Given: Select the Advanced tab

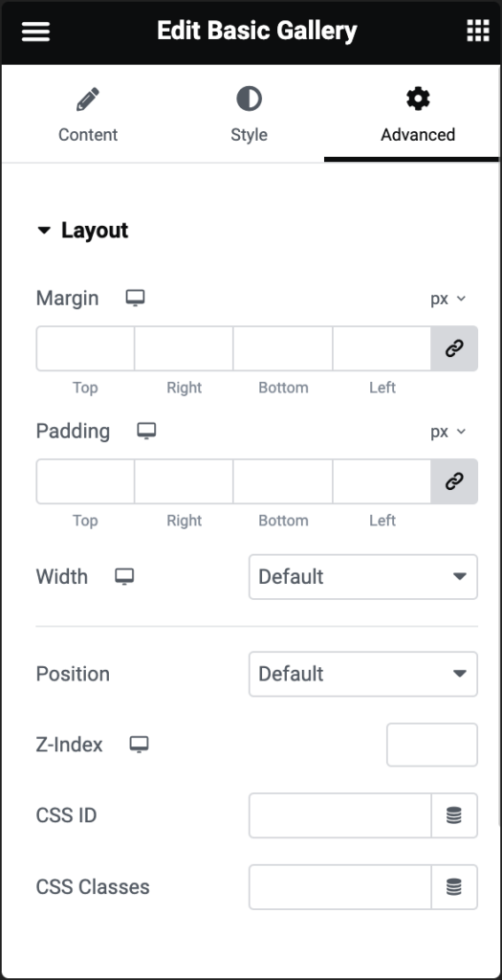Looking at the screenshot, I should (418, 116).
